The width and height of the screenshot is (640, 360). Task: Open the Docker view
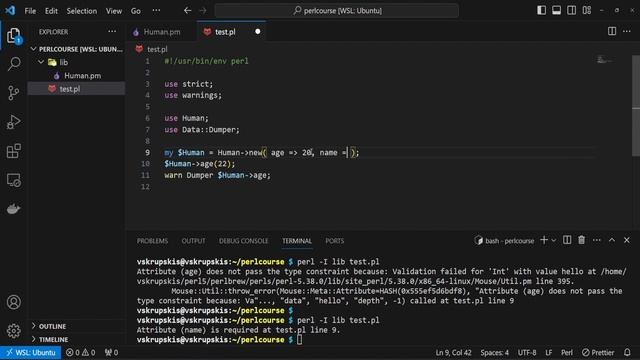click(14, 209)
